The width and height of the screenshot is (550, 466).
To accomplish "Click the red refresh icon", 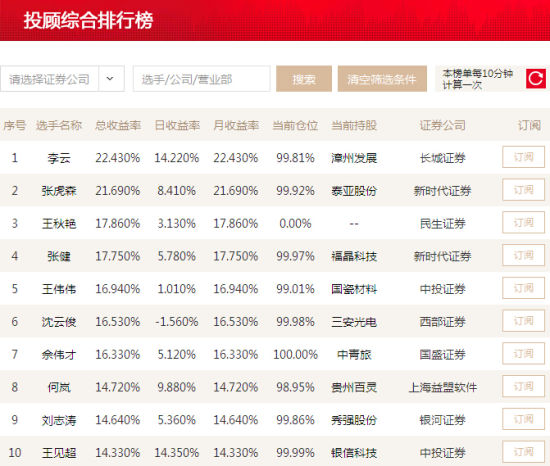I will point(536,79).
